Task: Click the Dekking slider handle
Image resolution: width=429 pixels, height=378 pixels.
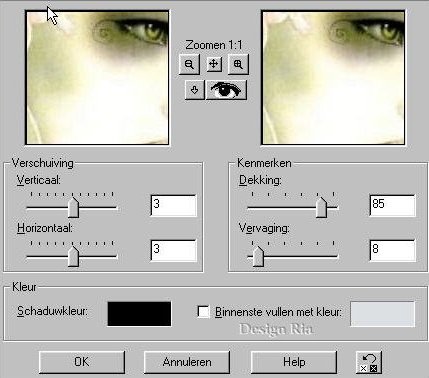Action: (x=321, y=207)
